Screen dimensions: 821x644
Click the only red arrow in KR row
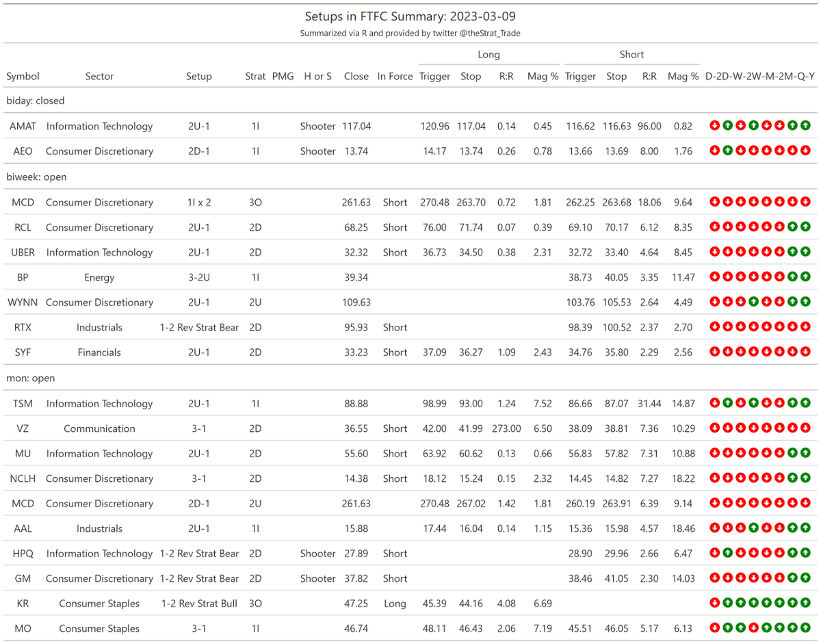point(714,604)
